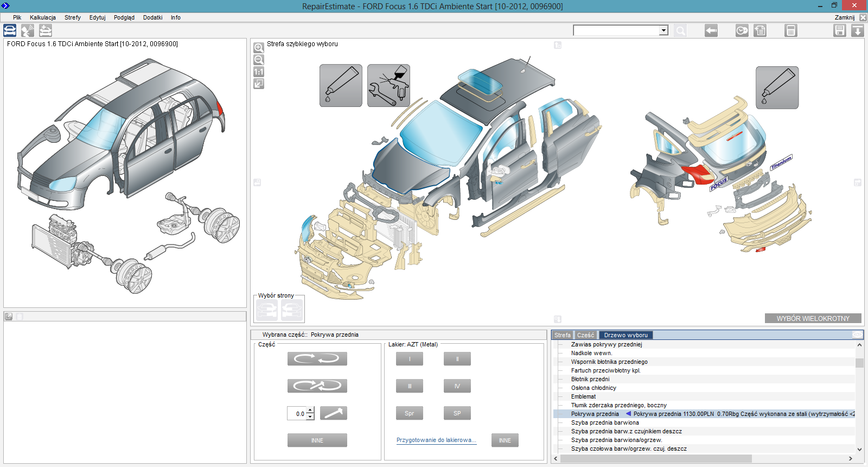The width and height of the screenshot is (868, 467).
Task: Click tree list scroll down arrow
Action: click(x=859, y=449)
